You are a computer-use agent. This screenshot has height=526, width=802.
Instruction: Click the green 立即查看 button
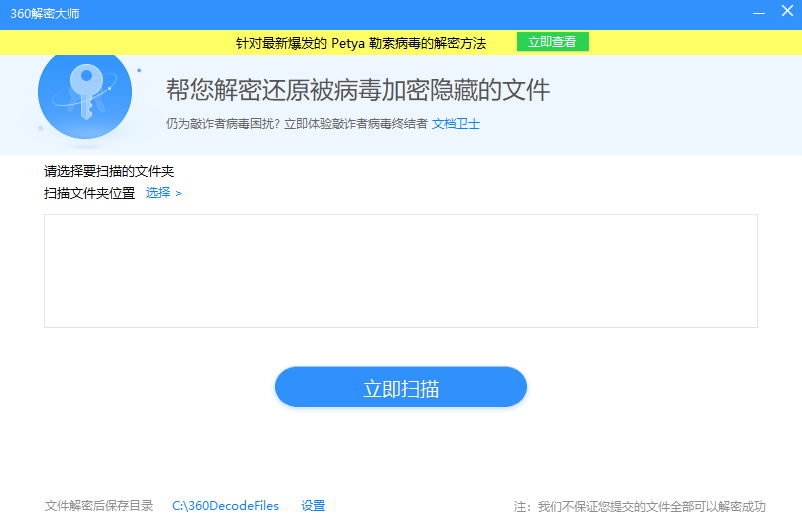point(552,42)
